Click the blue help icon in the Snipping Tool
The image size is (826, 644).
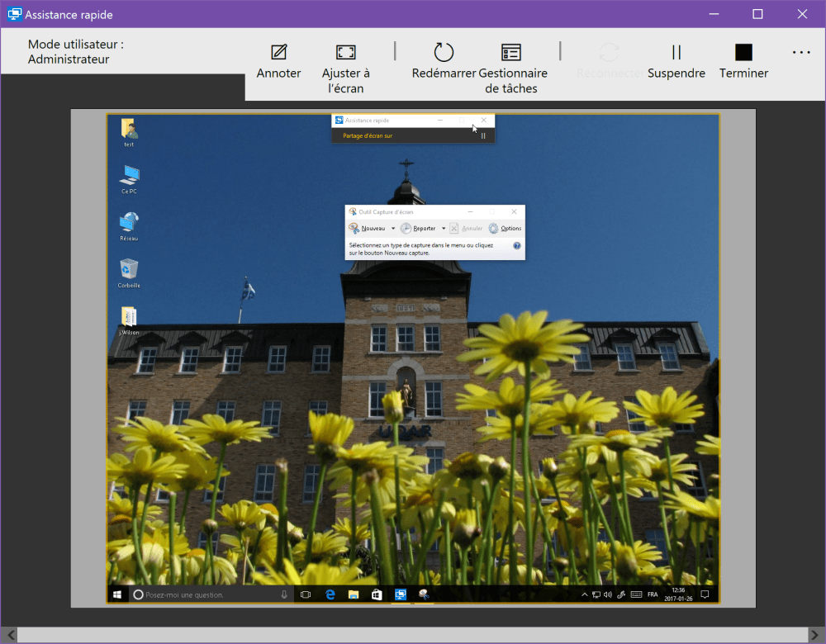pos(517,246)
